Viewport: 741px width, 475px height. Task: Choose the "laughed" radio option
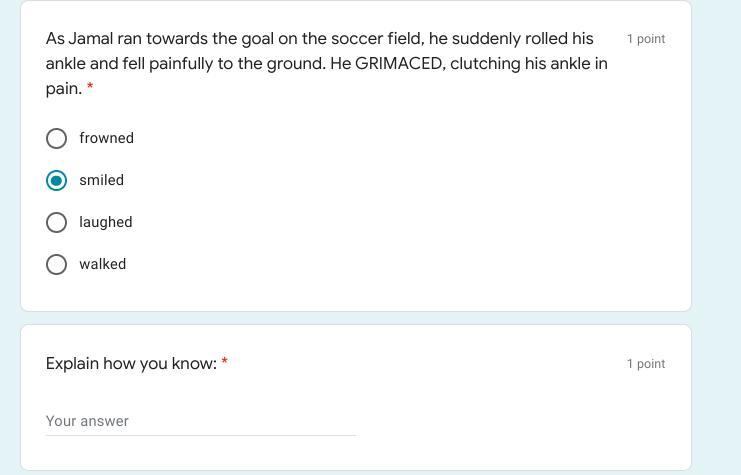pos(57,222)
